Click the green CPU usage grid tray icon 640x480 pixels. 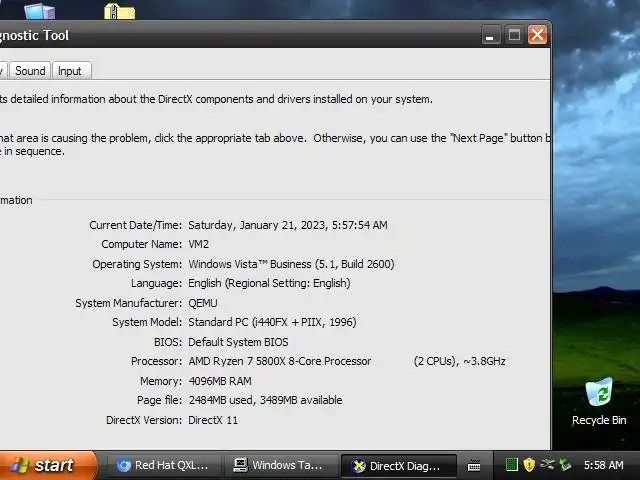click(511, 465)
